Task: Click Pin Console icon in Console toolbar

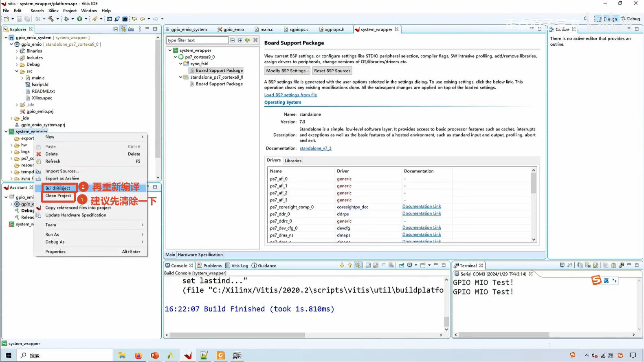Action: pos(402,265)
